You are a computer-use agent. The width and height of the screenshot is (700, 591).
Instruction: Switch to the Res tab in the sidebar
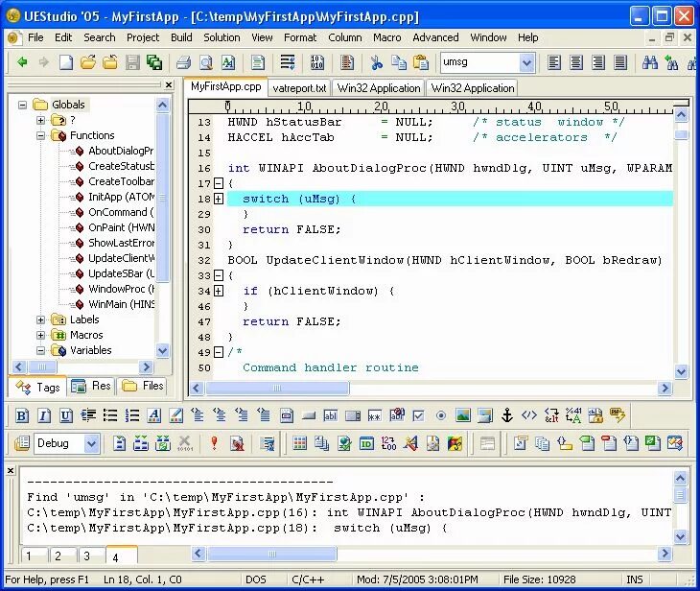(91, 386)
